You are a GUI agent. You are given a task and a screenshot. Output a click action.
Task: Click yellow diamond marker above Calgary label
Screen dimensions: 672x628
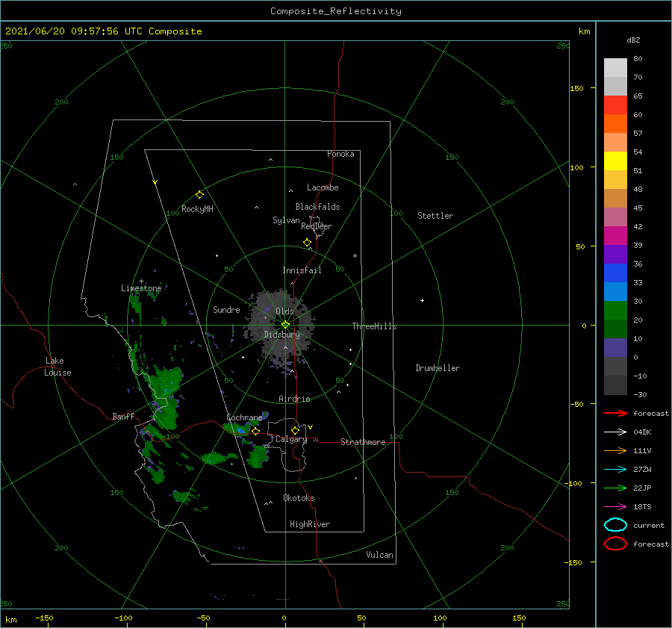tap(295, 430)
